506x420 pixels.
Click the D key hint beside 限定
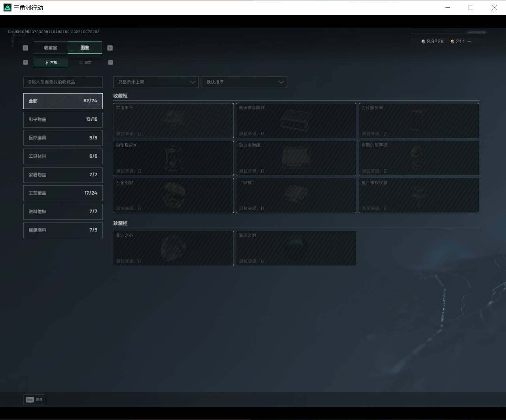(x=110, y=62)
